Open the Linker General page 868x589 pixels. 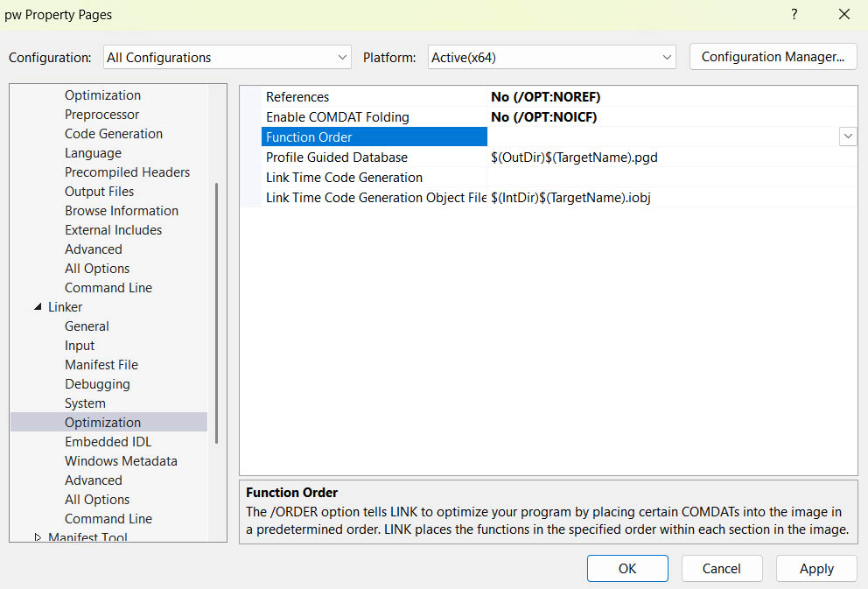[87, 326]
